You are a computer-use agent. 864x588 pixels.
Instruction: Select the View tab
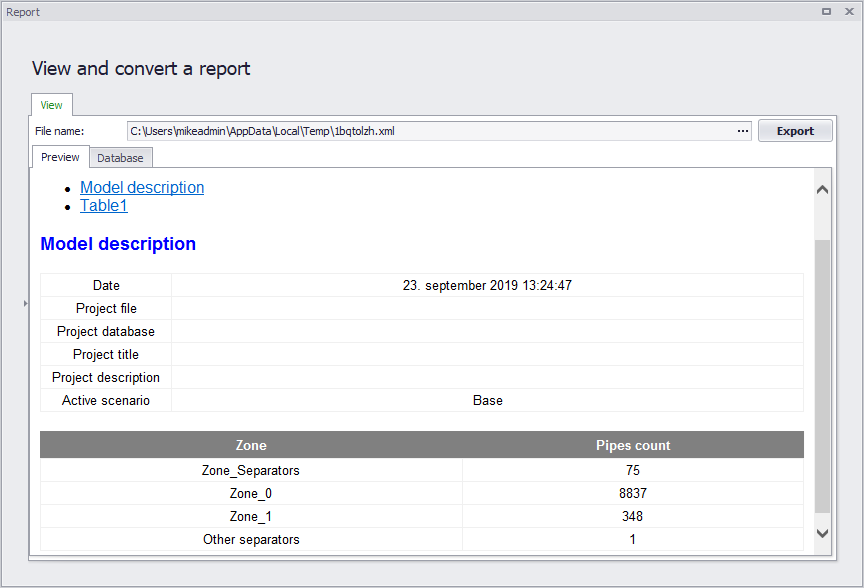(51, 105)
